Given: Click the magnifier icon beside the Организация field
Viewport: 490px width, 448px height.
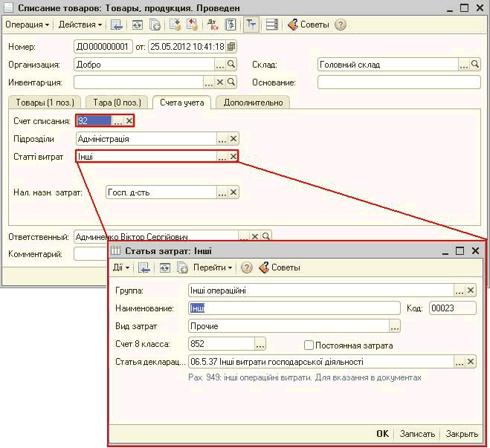Looking at the screenshot, I should click(231, 65).
